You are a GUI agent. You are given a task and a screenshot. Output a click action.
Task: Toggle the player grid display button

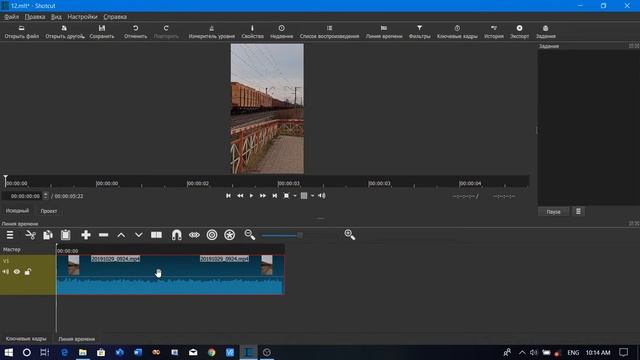[x=304, y=196]
